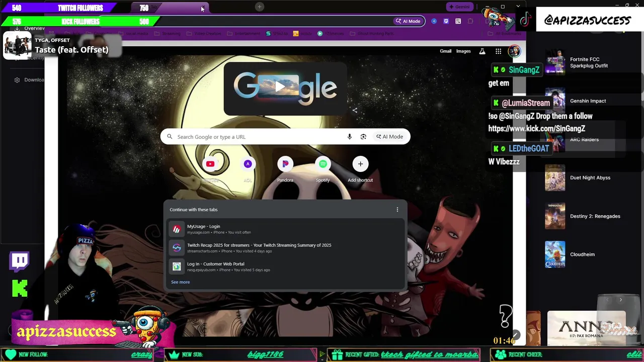Click the TikTok logo icon
Screen dimensions: 644x362
[x=526, y=20]
